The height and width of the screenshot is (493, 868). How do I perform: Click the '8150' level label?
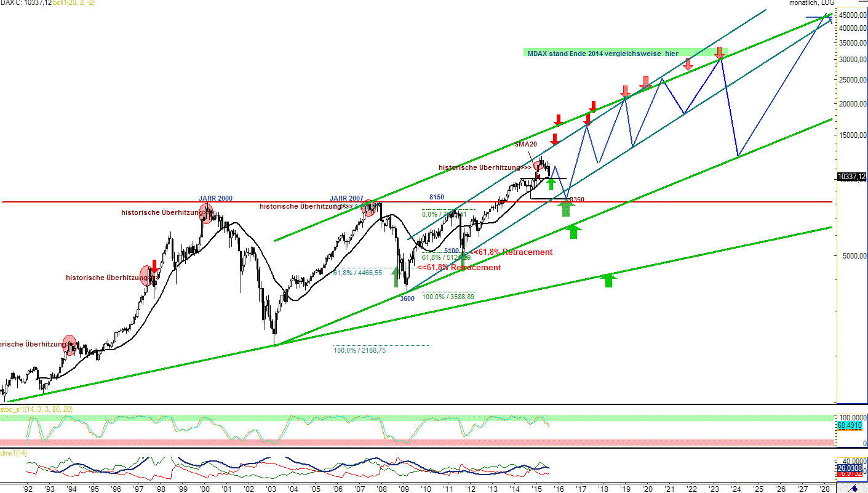(436, 198)
